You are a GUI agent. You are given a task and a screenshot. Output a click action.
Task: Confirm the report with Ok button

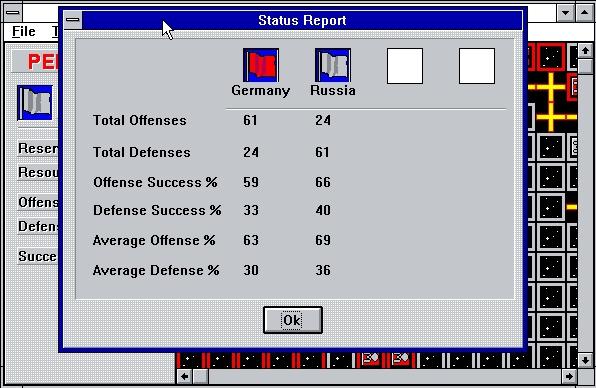(x=293, y=320)
